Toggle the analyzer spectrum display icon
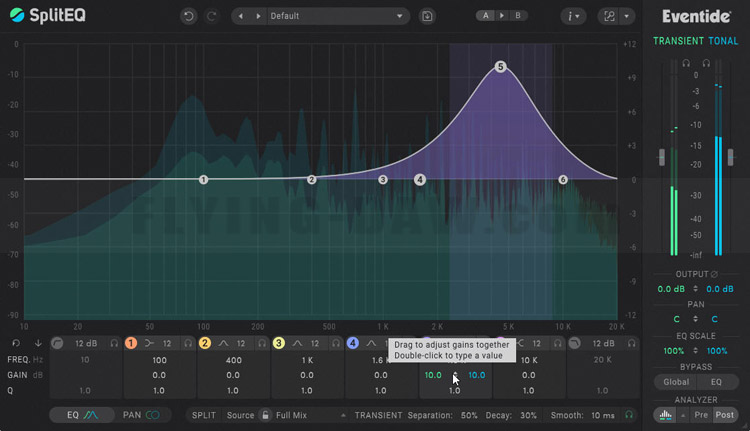 coord(665,415)
